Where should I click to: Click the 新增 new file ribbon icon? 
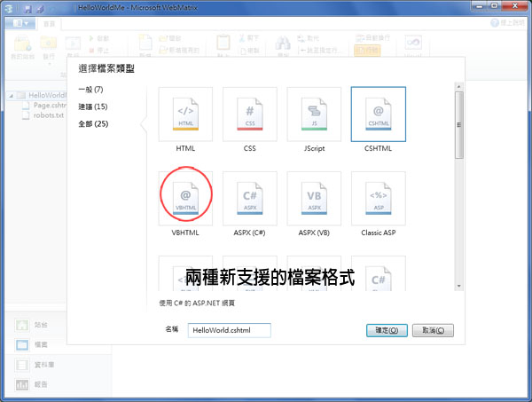coord(145,46)
